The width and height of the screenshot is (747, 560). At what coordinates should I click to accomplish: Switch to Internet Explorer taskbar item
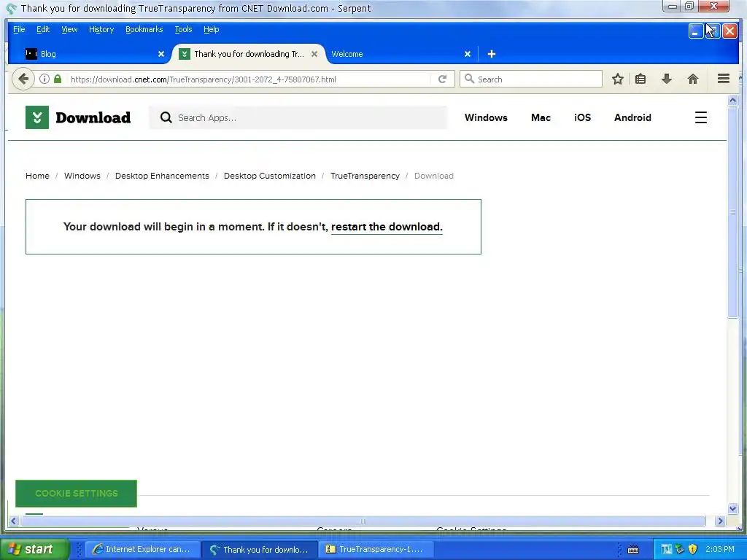[142, 549]
